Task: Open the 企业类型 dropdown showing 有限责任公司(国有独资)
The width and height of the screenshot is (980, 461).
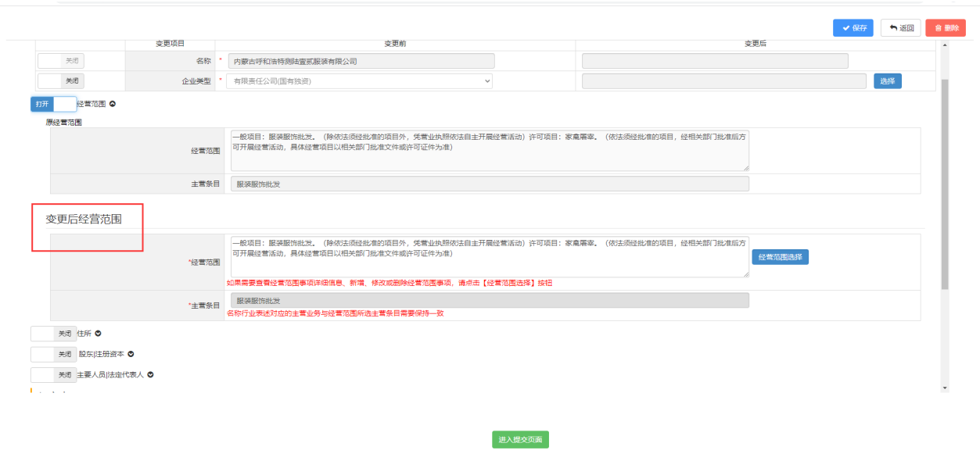Action: pyautogui.click(x=359, y=81)
